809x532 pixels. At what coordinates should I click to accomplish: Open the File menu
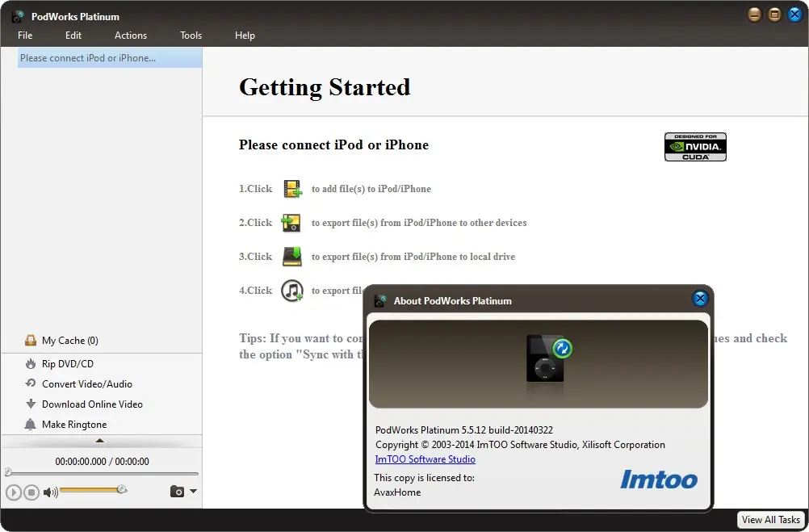click(x=25, y=35)
